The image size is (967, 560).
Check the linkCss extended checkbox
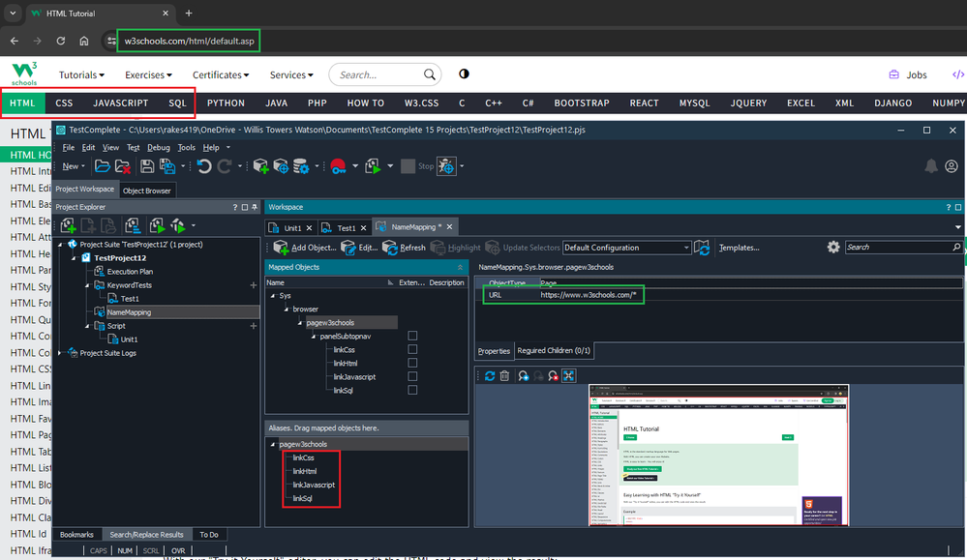(412, 349)
